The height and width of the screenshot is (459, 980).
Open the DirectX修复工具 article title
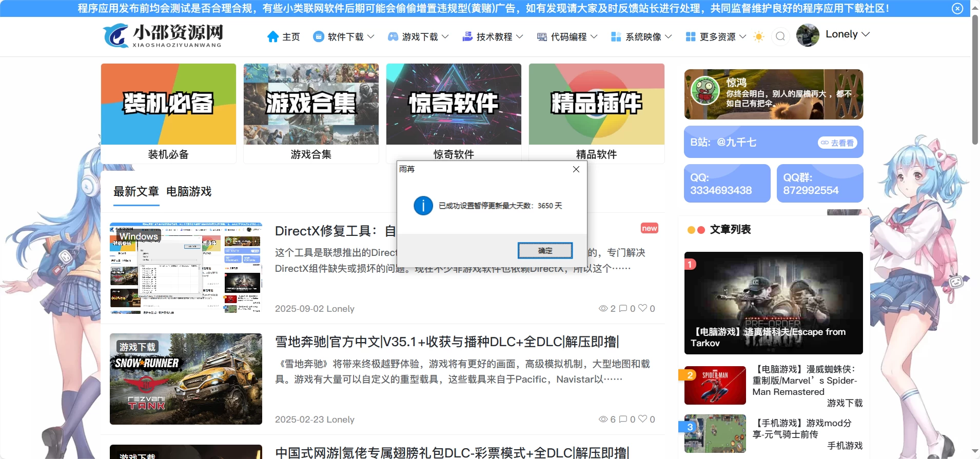tap(336, 231)
